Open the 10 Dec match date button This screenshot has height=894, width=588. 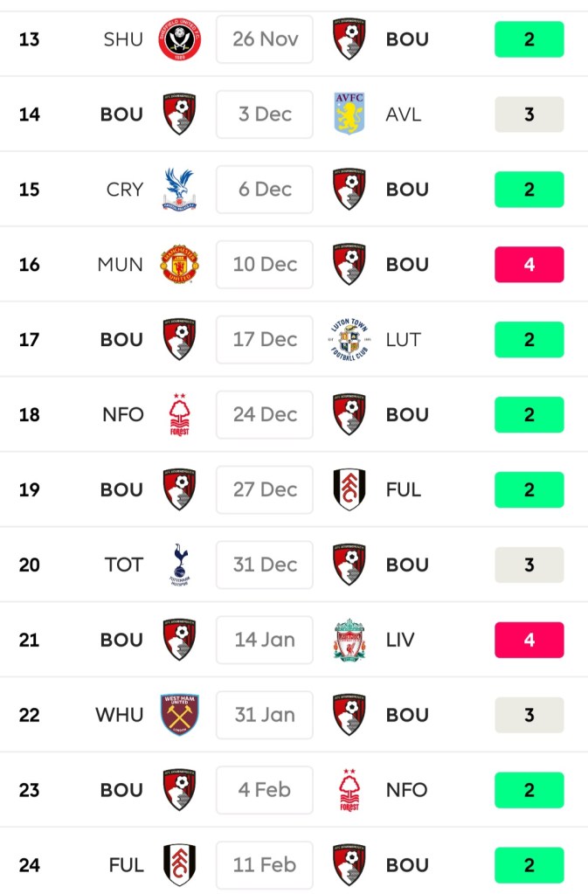tap(265, 265)
